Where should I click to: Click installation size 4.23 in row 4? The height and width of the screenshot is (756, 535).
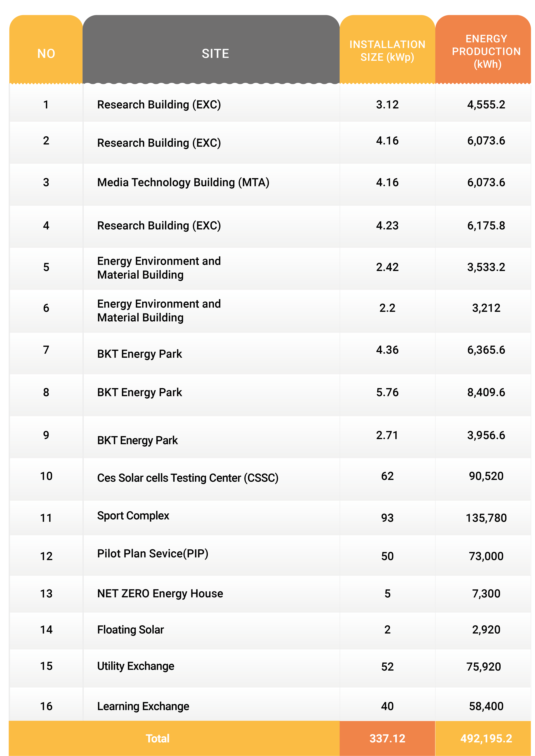click(x=387, y=226)
